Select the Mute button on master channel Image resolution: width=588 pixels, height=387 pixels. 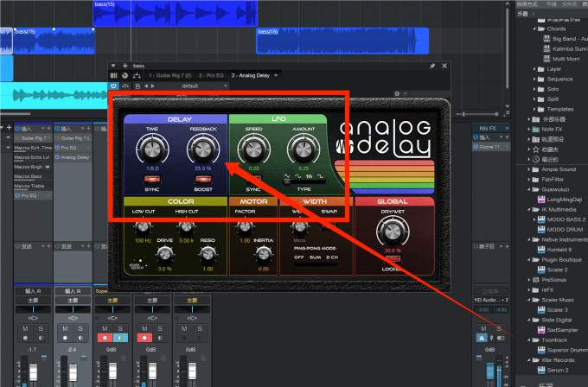tap(483, 328)
